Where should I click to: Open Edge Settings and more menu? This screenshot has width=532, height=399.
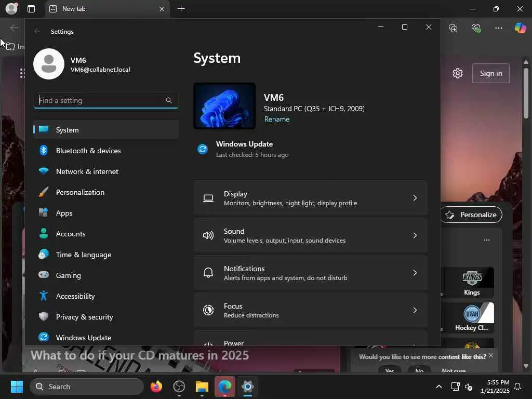[498, 28]
